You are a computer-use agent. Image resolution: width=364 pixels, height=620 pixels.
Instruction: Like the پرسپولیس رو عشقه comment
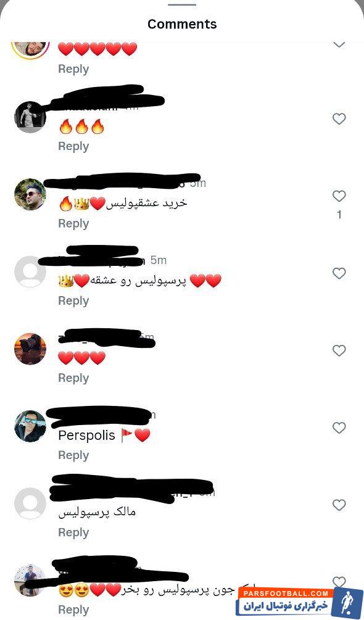coord(339,273)
